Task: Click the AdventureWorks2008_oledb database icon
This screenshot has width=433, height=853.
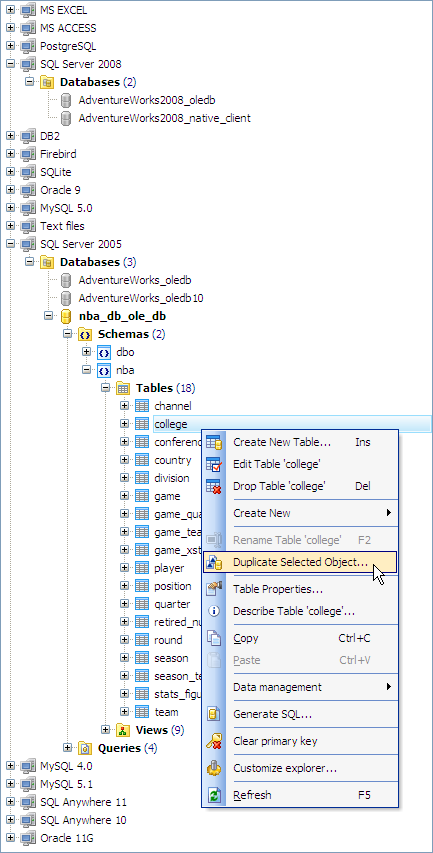Action: (66, 100)
